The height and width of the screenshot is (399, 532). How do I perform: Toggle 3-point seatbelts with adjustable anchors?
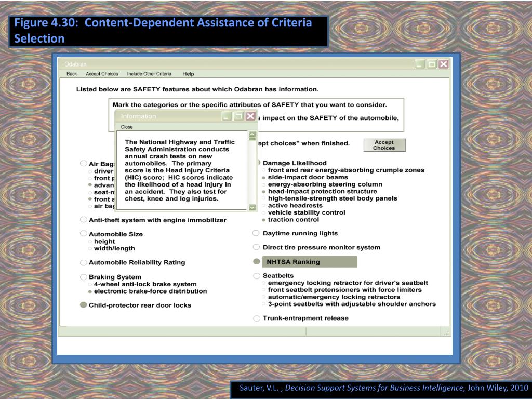pyautogui.click(x=263, y=304)
